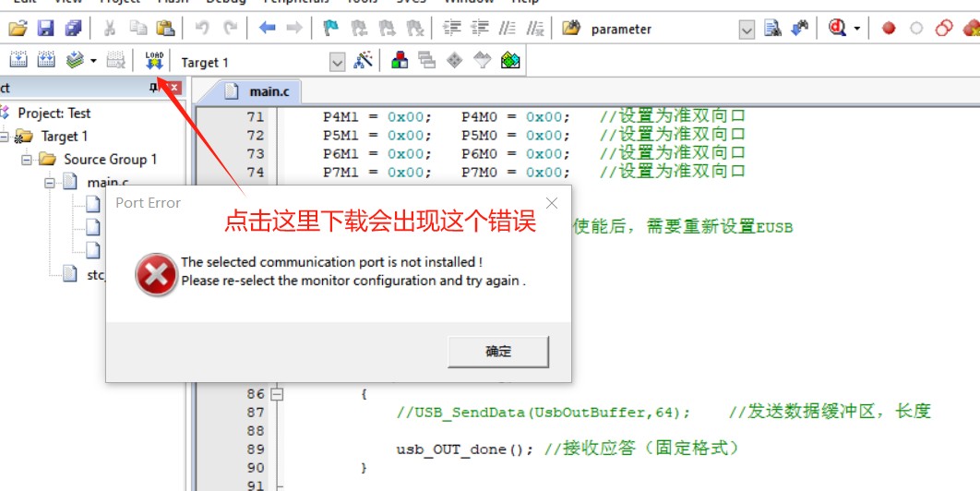Open Manage Project Items with the colored blocks icon
The width and height of the screenshot is (980, 491).
400,61
